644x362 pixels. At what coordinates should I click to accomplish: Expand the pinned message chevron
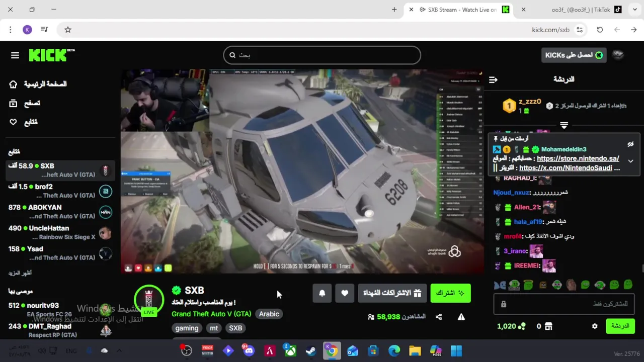click(x=630, y=161)
